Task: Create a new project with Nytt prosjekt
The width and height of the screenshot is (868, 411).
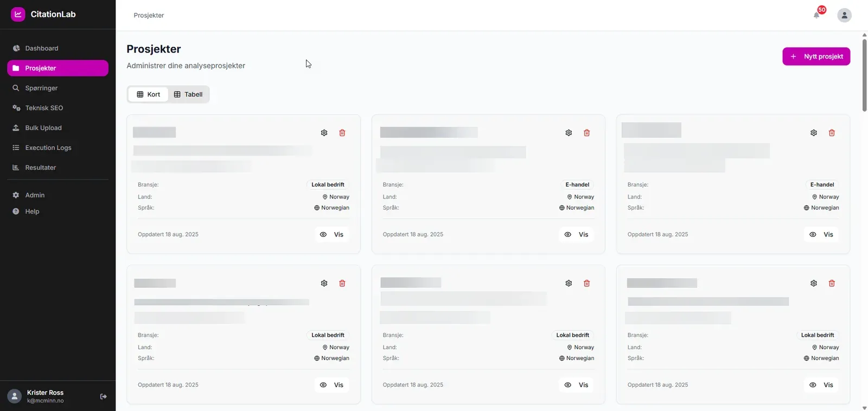Action: [816, 56]
